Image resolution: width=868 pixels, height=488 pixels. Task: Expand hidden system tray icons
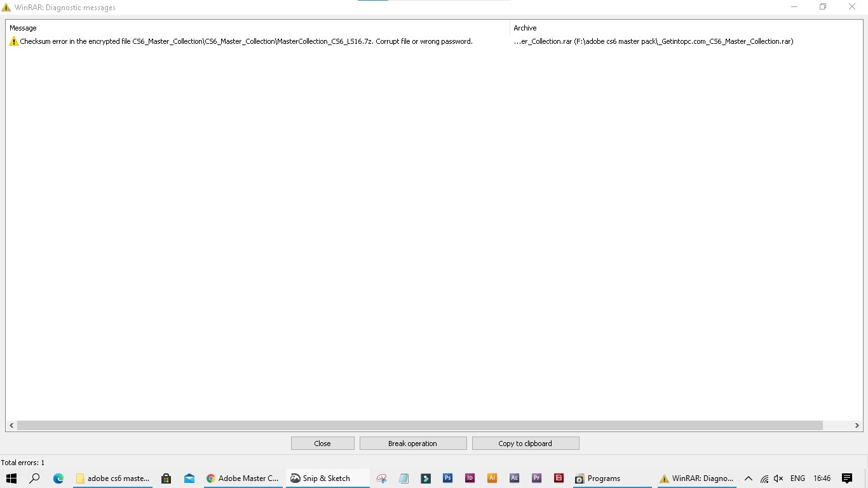[x=749, y=478]
